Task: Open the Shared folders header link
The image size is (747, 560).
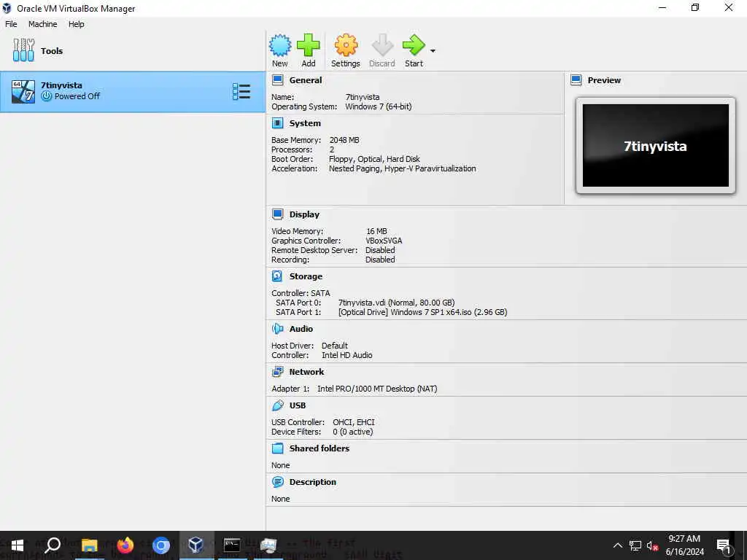Action: [x=320, y=448]
